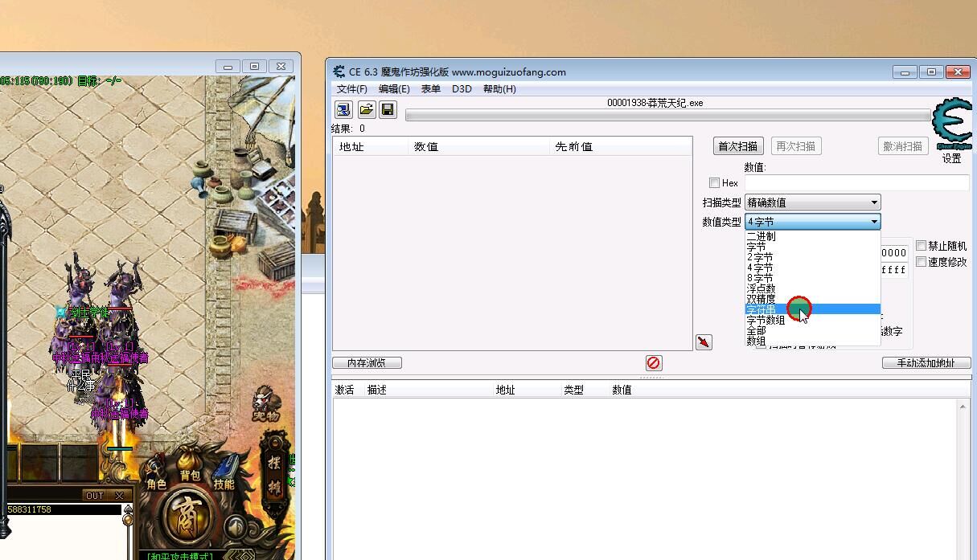Open the 文件(F) menu
977x560 pixels.
coord(351,89)
